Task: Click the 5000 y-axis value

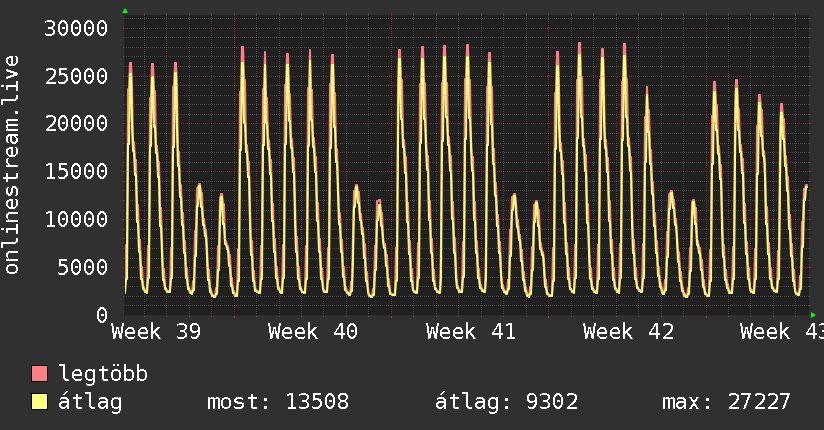Action: click(x=83, y=267)
